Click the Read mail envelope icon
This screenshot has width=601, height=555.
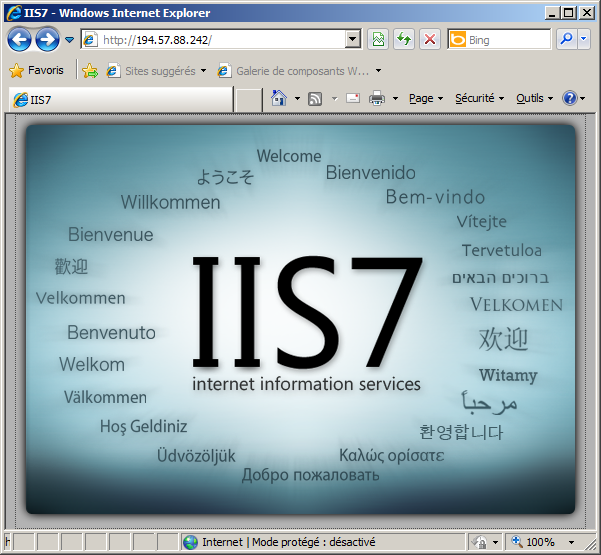tap(352, 98)
